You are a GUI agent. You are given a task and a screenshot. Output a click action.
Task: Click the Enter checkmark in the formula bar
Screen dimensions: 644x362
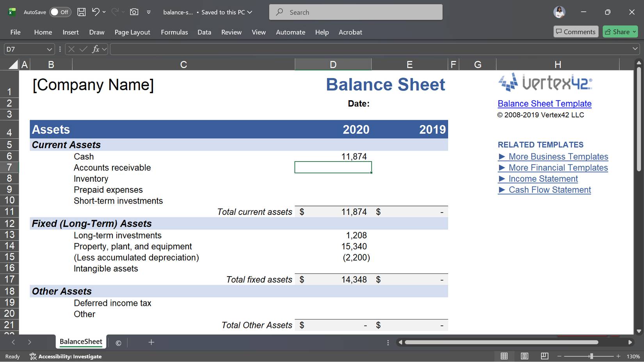pyautogui.click(x=83, y=49)
